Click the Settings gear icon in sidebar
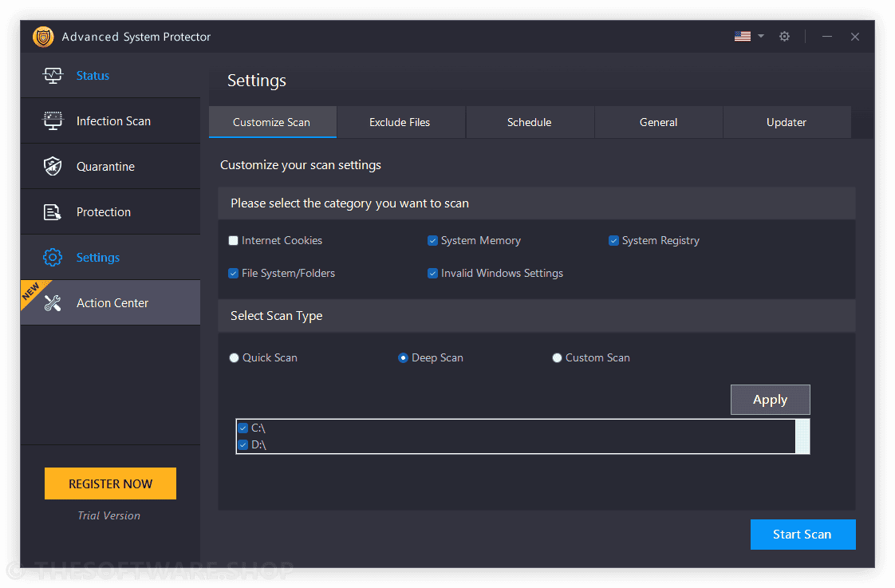The image size is (895, 588). [53, 258]
